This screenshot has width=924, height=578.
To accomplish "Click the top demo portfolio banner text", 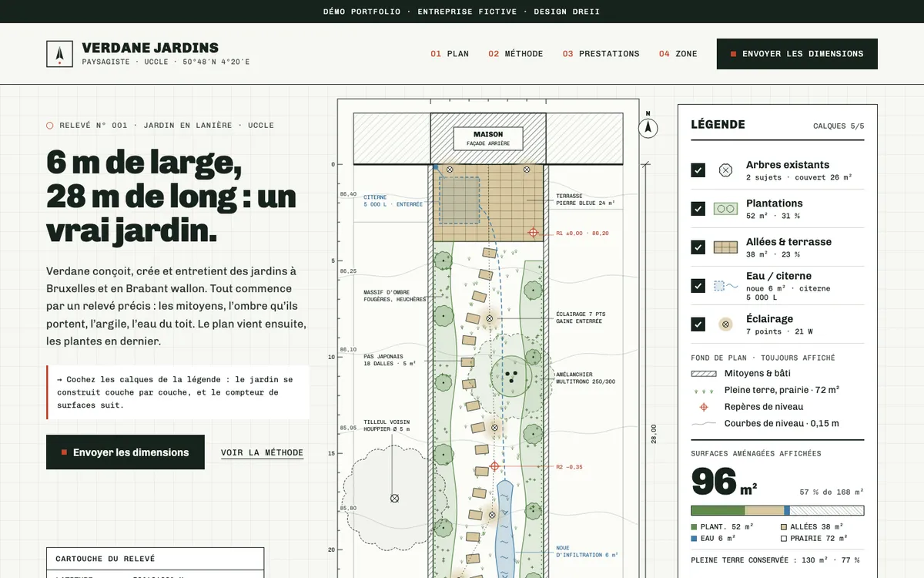I will click(462, 12).
